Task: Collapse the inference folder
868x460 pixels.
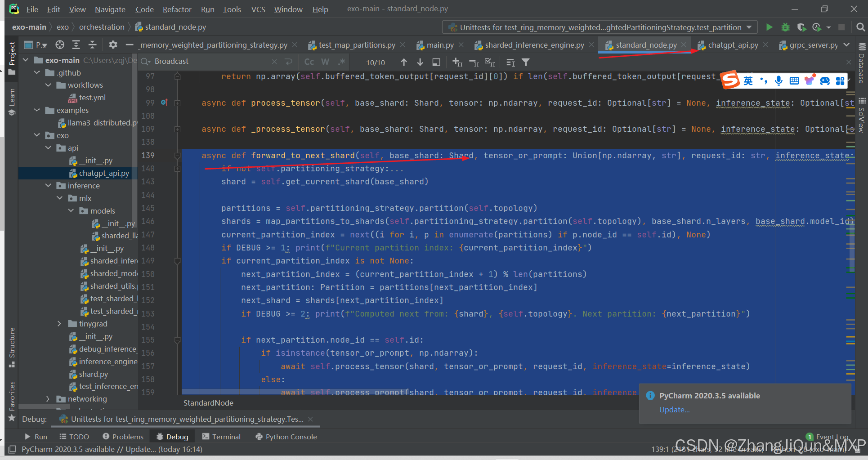Action: [48, 186]
